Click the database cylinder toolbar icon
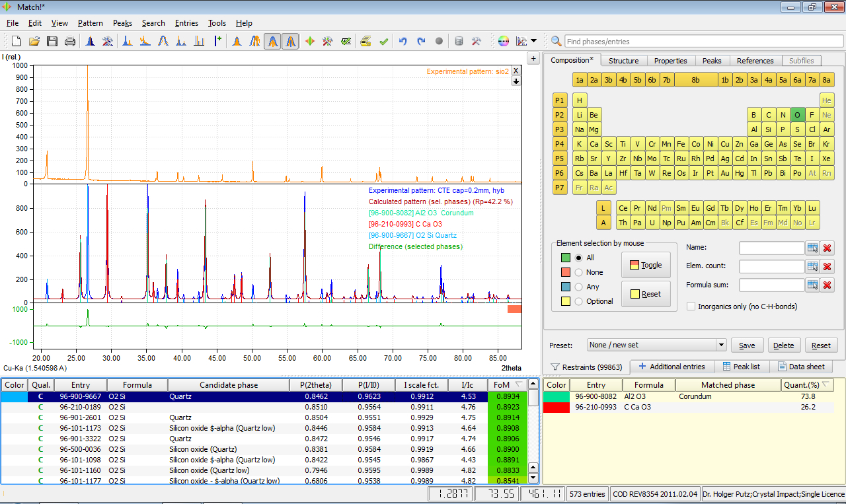 coord(459,42)
